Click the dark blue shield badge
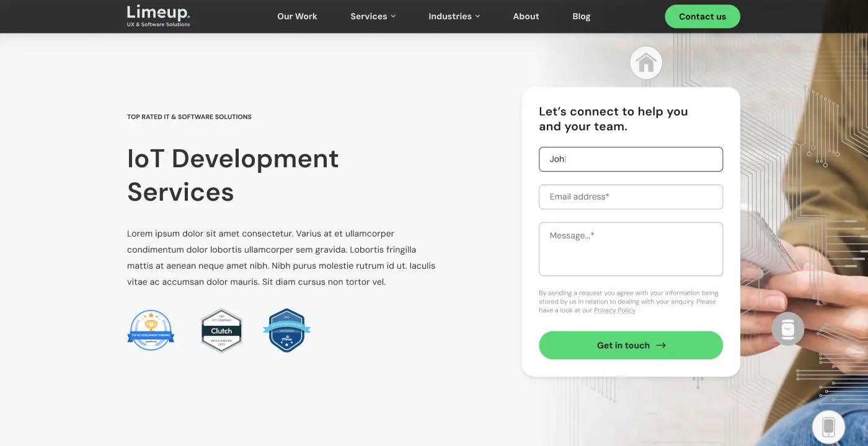Image resolution: width=868 pixels, height=446 pixels. pos(286,330)
